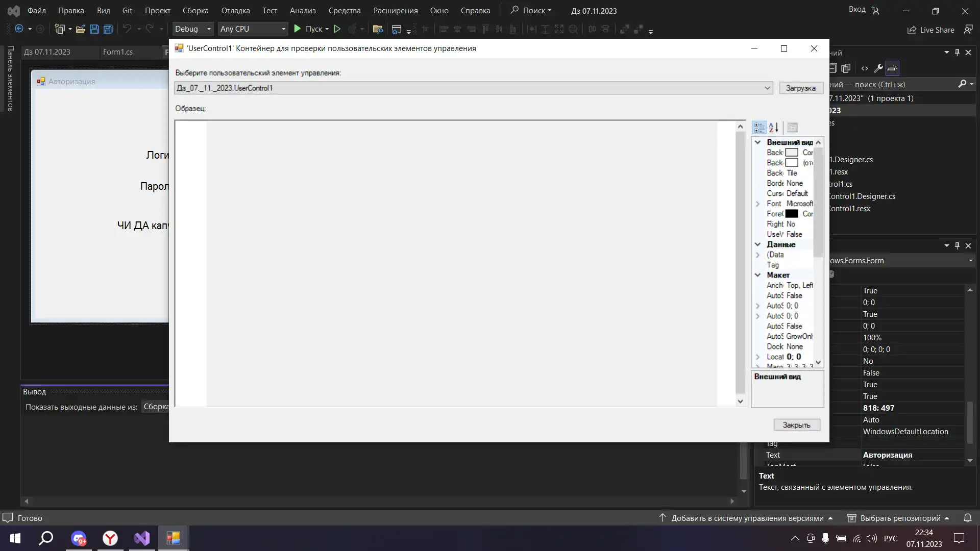Click the Undo arrow in toolbar
Screen dimensions: 980x551
coord(127,29)
